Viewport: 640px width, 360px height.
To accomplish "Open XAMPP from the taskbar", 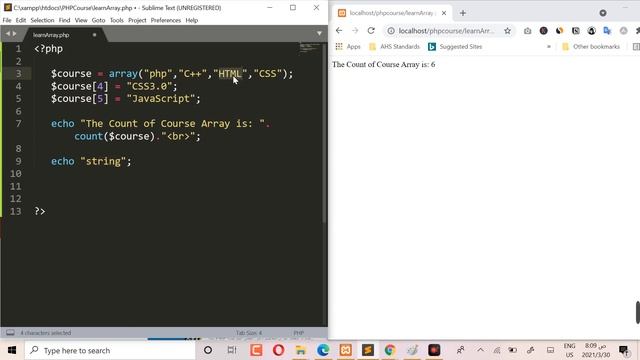I will 345,350.
